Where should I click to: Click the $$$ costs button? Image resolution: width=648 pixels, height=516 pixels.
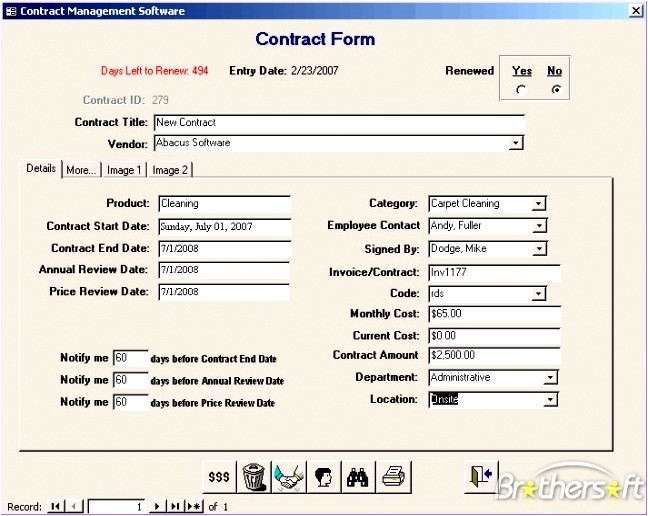point(219,477)
